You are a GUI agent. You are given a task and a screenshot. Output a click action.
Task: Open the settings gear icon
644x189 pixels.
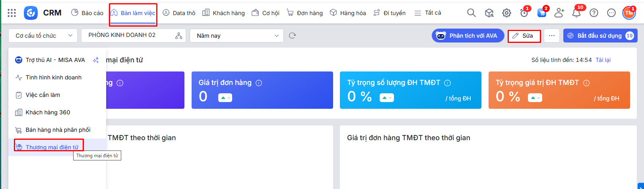point(506,13)
